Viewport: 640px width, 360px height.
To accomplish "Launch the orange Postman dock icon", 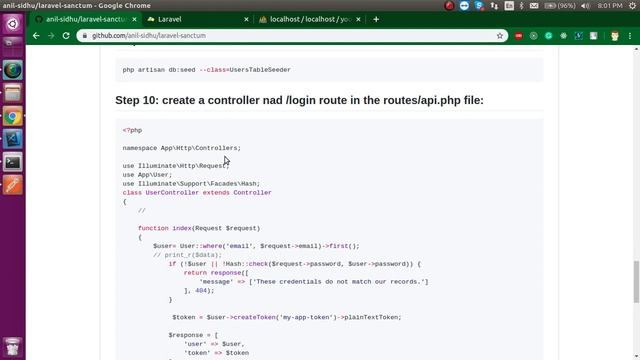I will coord(12,185).
